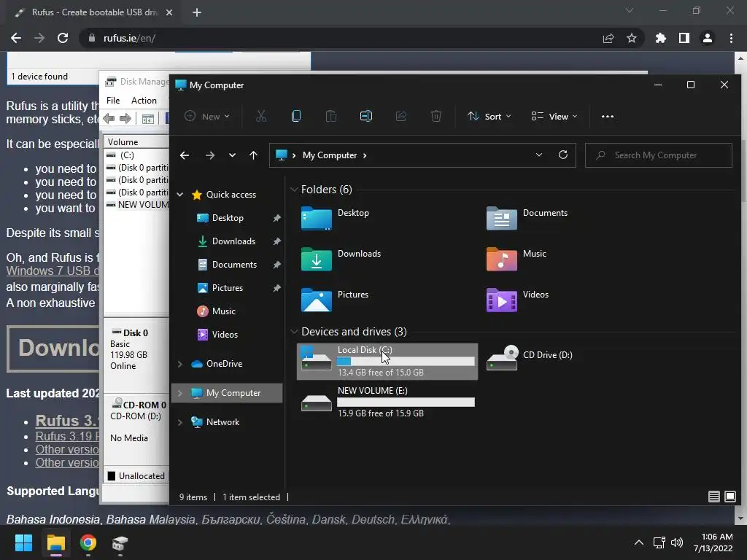Viewport: 747px width, 560px height.
Task: Click the clock and date in taskbar
Action: (713, 542)
